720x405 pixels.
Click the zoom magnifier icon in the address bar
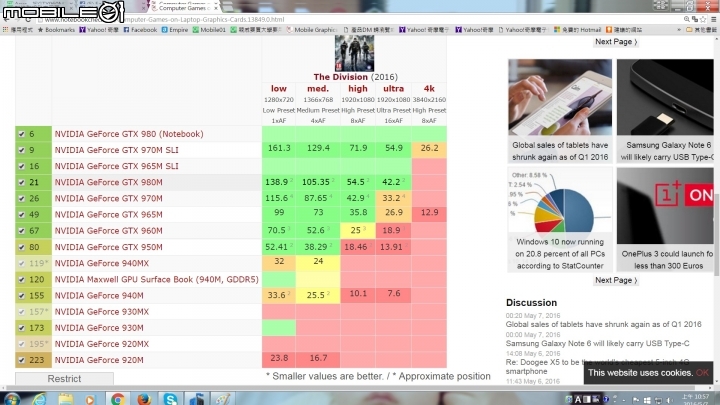[x=687, y=19]
